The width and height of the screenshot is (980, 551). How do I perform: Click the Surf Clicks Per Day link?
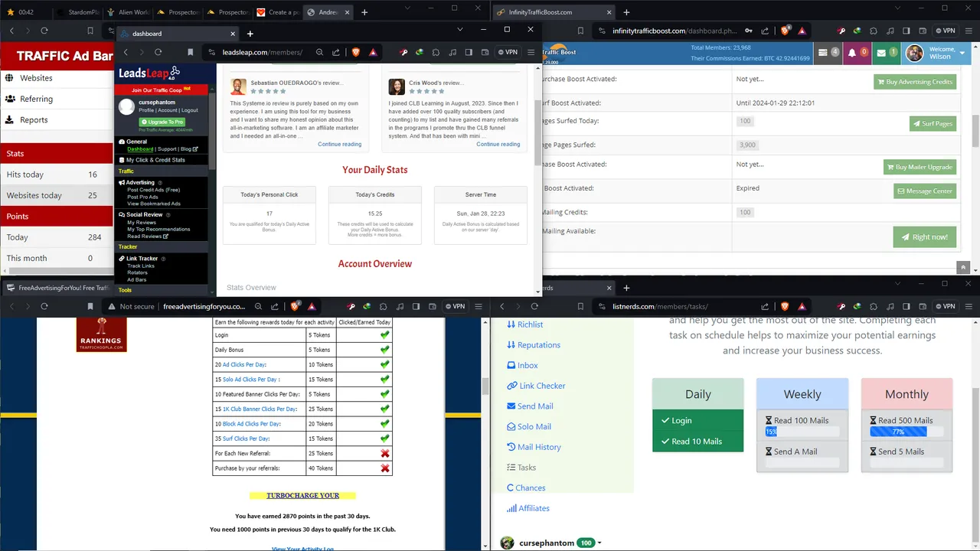(246, 439)
